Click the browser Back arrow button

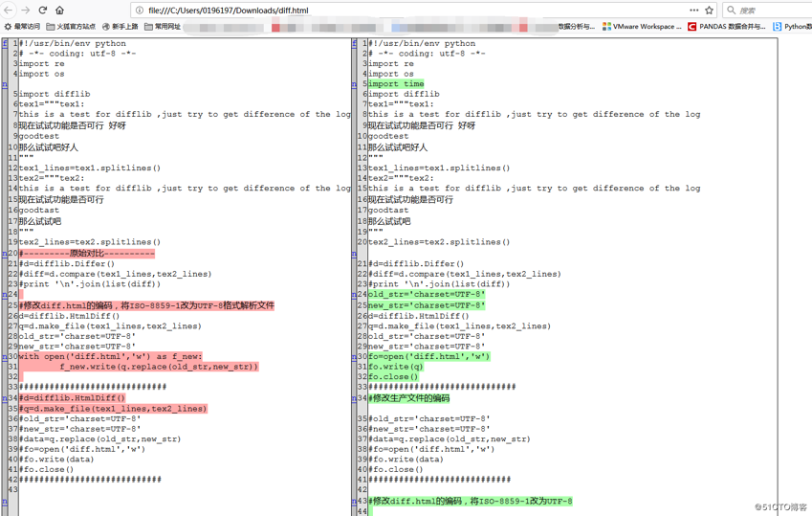(x=8, y=10)
